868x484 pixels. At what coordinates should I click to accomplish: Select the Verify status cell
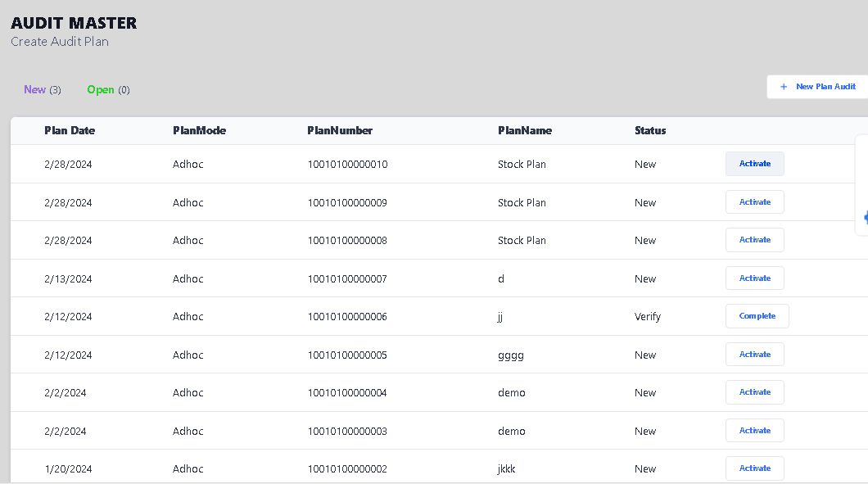(648, 317)
